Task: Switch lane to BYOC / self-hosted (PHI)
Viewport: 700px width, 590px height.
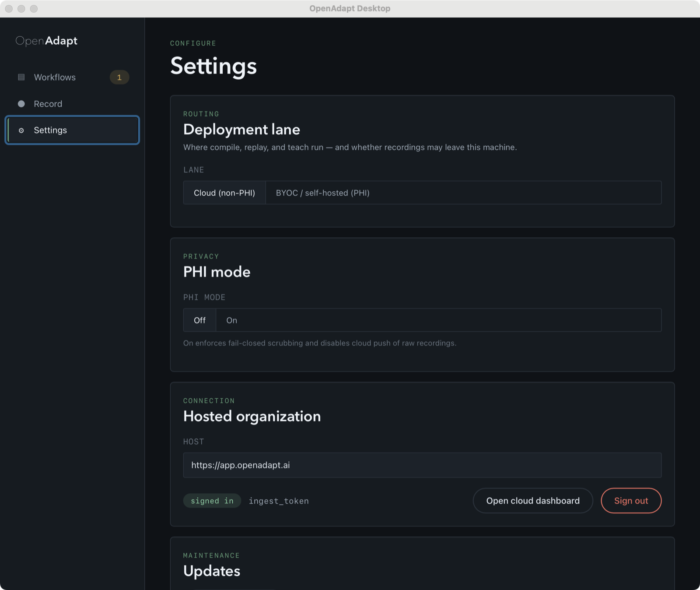Action: click(322, 193)
